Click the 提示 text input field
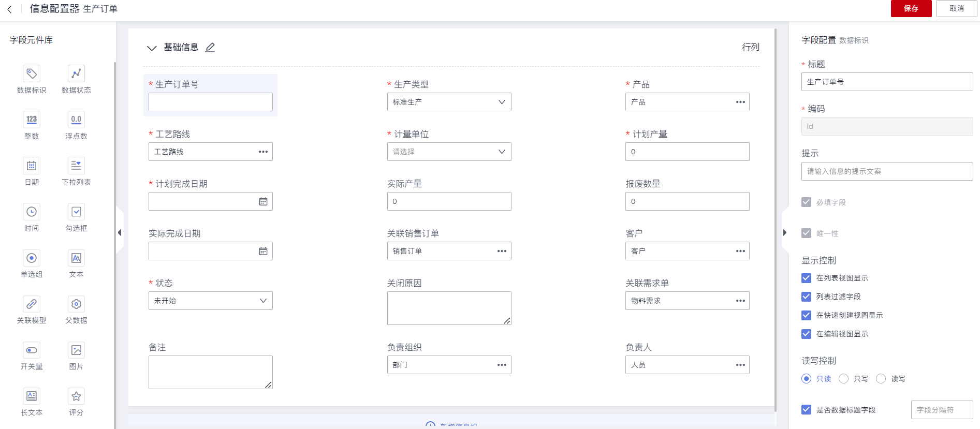Screen dimensions: 980x429 coord(886,171)
